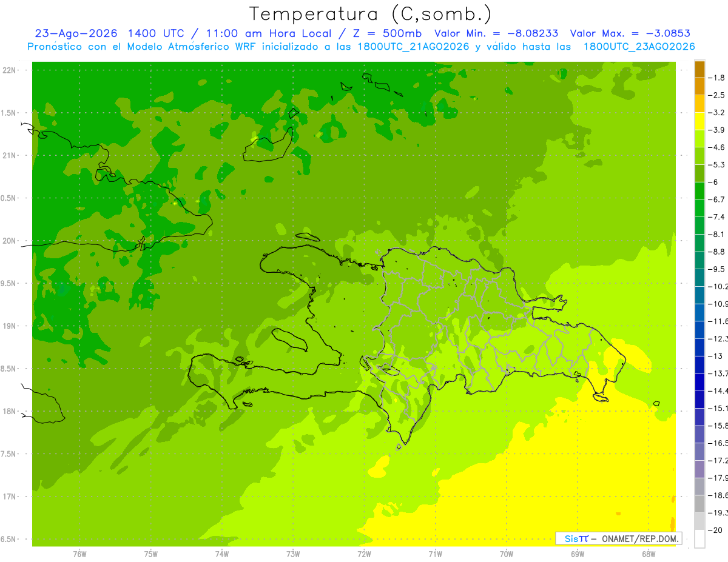Click the orange swatch between -1.8 and -2.5

[x=699, y=86]
